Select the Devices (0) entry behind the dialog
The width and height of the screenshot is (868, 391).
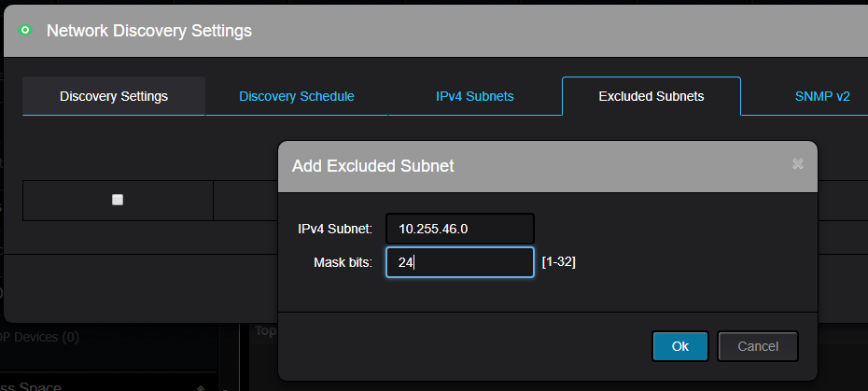[x=39, y=337]
